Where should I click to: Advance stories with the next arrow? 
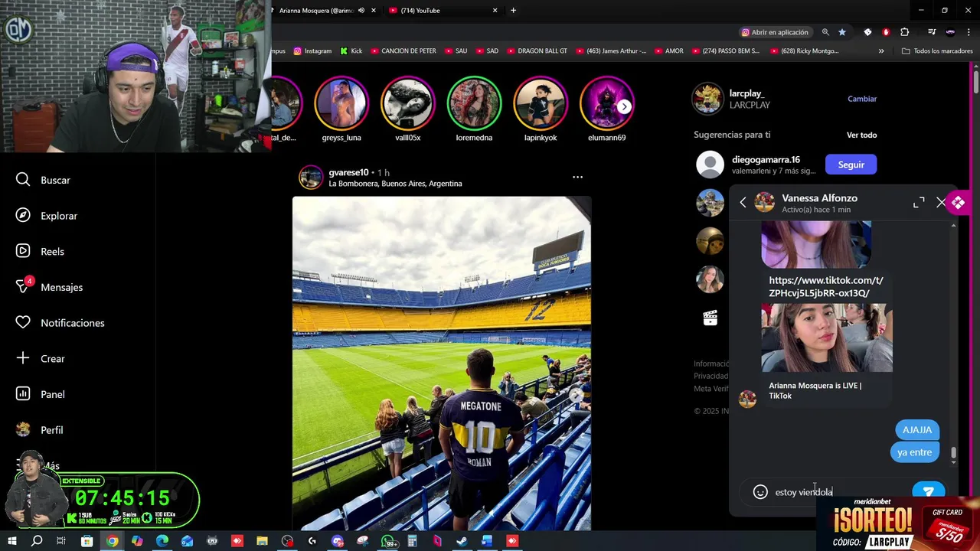tap(625, 106)
